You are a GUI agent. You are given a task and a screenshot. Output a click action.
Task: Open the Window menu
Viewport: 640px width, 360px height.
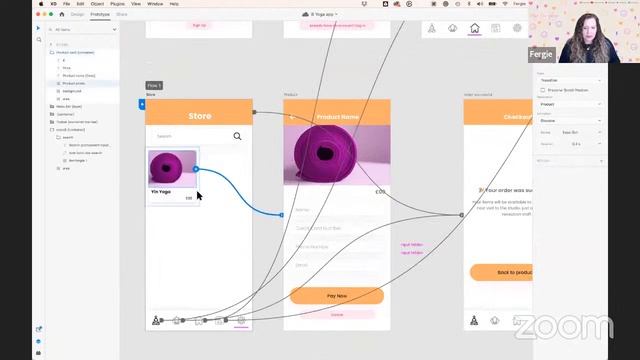[155, 4]
